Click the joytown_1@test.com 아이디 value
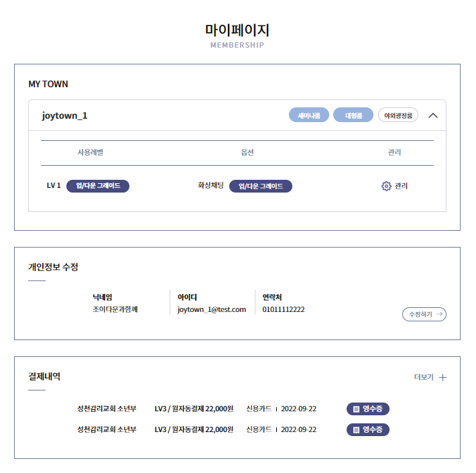 pyautogui.click(x=212, y=309)
